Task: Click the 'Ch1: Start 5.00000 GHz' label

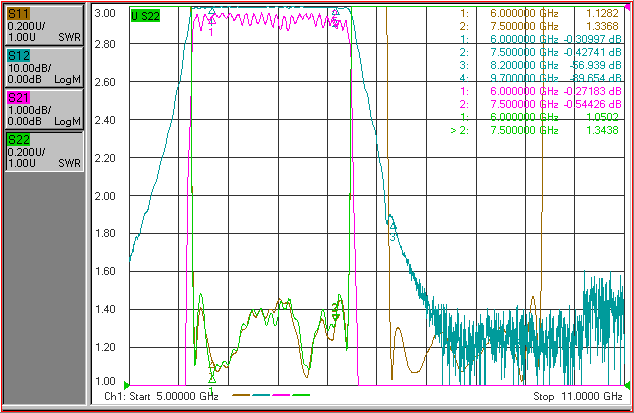Action: tap(161, 396)
